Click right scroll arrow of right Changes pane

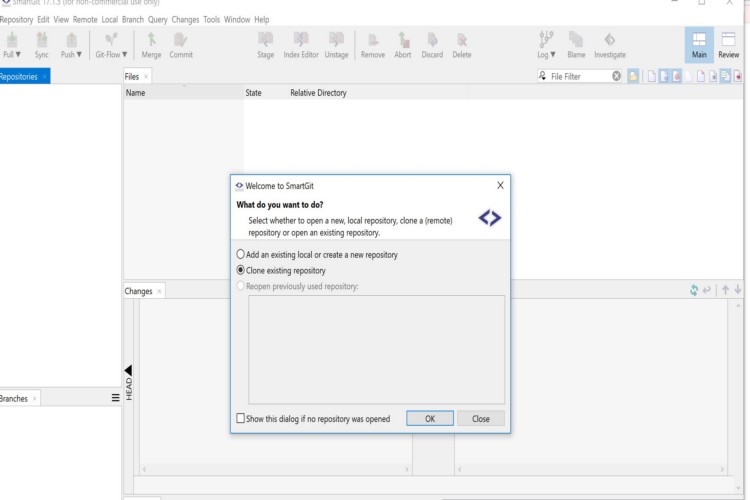(x=722, y=469)
